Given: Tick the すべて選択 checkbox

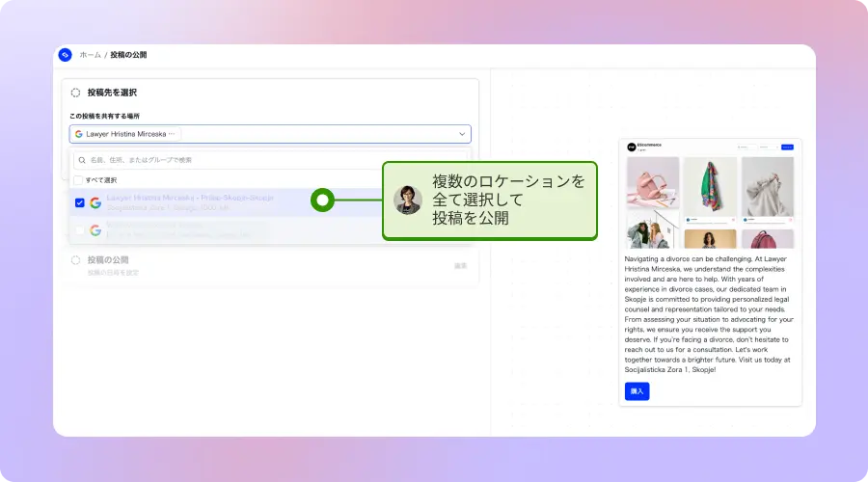Looking at the screenshot, I should tap(78, 180).
